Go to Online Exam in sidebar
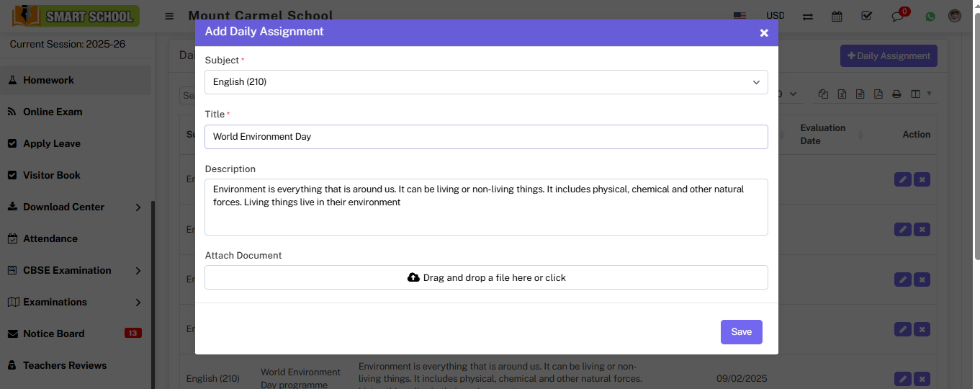The image size is (980, 389). pos(53,112)
